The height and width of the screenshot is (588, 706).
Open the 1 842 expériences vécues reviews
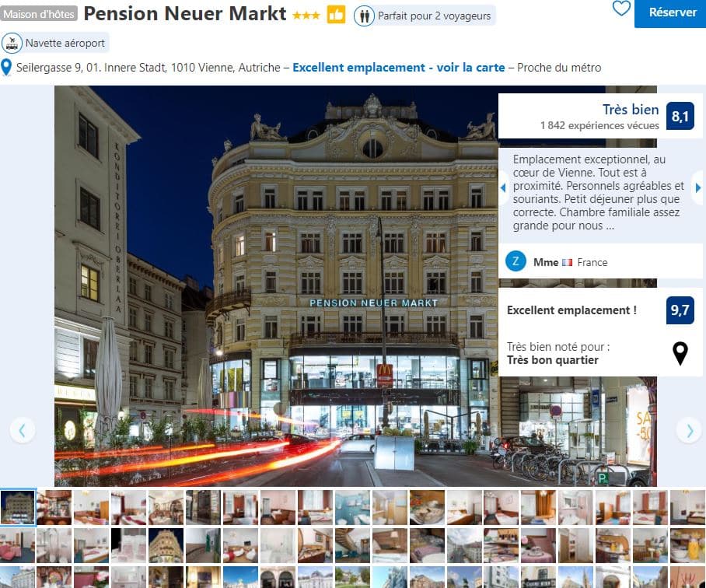pyautogui.click(x=599, y=126)
